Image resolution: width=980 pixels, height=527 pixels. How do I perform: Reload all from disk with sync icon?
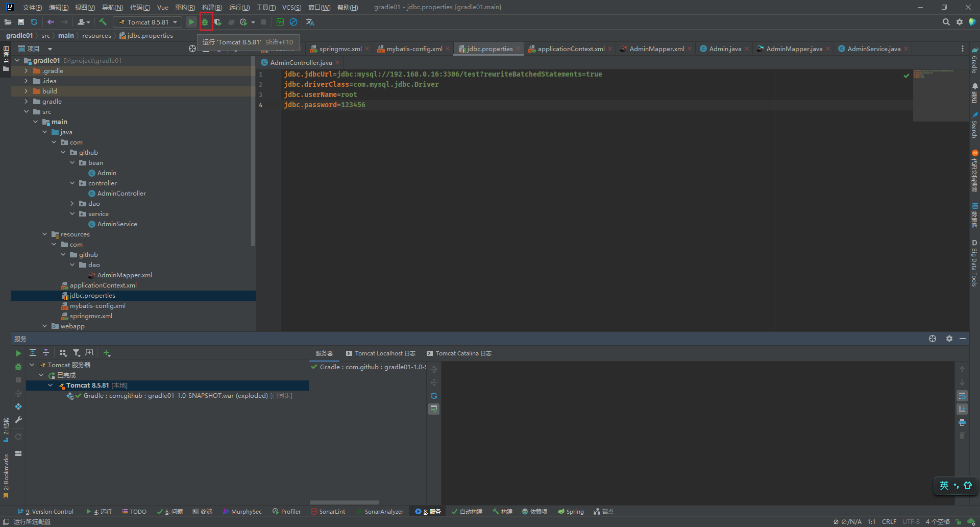[34, 22]
